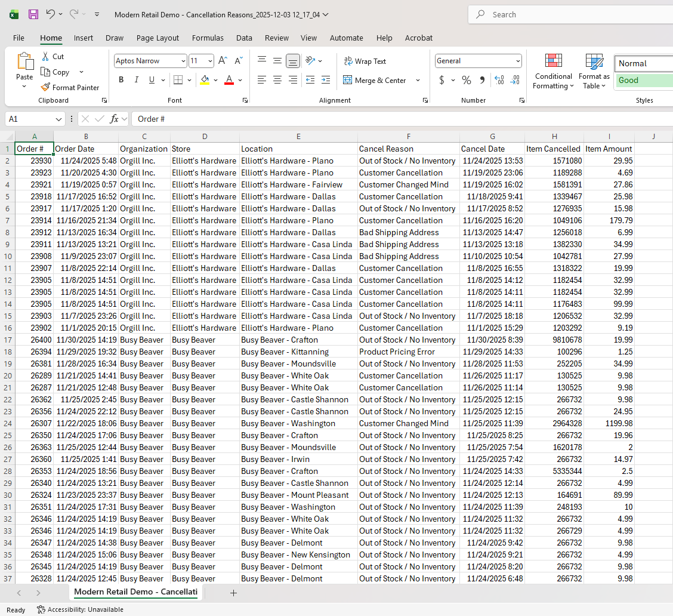This screenshot has height=616, width=673.
Task: Apply accounting dollar format
Action: (x=442, y=80)
